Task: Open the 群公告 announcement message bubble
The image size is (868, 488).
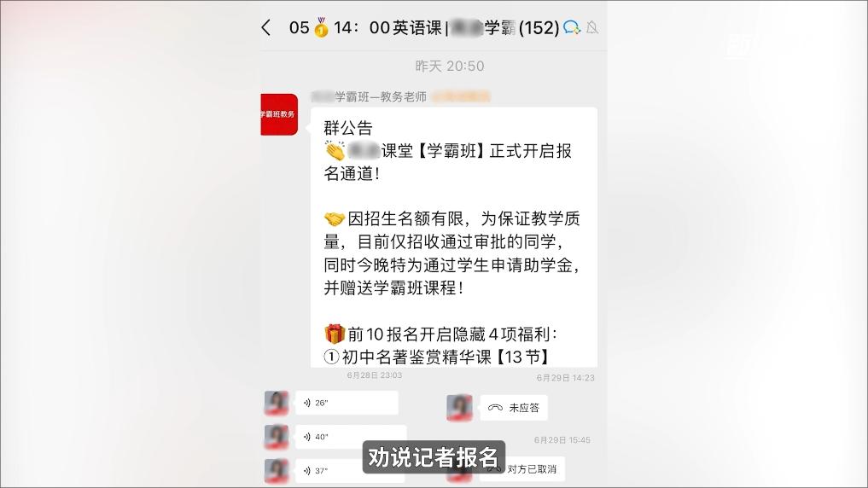Action: 454,237
